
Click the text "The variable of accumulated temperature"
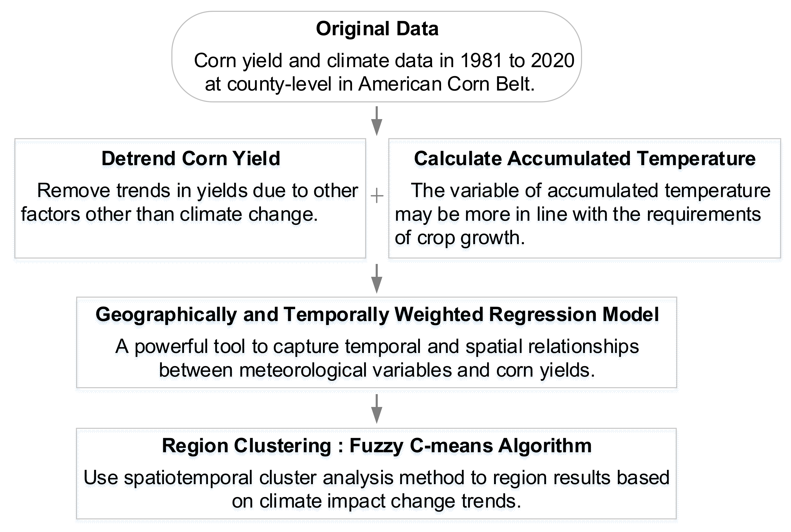coord(591,190)
